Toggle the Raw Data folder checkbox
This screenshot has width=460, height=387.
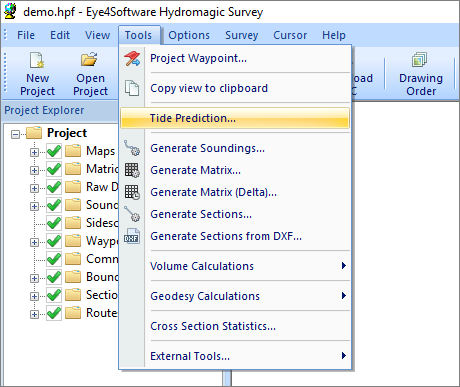54,187
